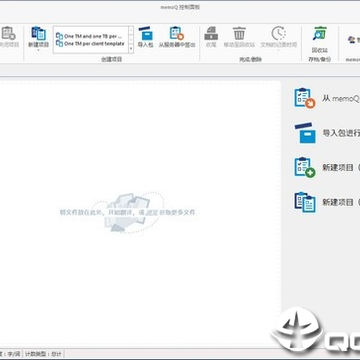Click the import package box icon in side panel

[x=305, y=133]
